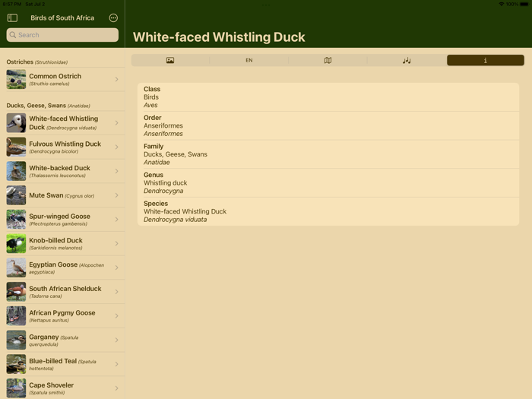The height and width of the screenshot is (399, 532).
Task: Open Mute Swan entry
Action: point(62,195)
